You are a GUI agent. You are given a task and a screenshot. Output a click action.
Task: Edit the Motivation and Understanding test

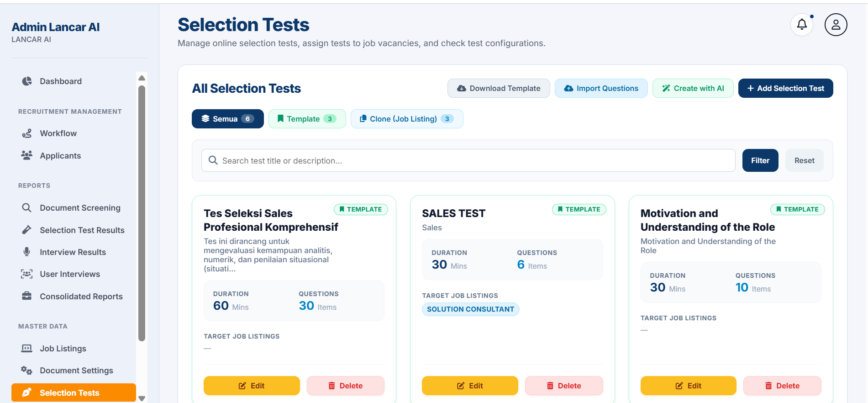click(689, 386)
